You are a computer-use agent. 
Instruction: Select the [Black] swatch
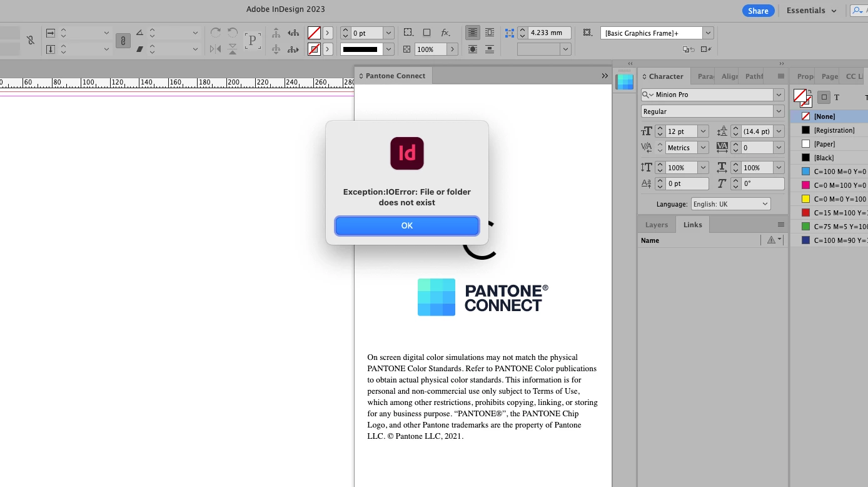829,158
